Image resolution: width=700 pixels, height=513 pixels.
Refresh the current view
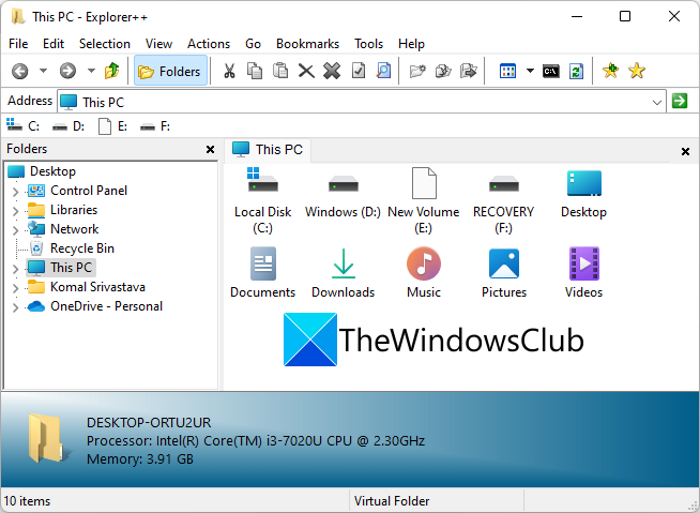pyautogui.click(x=576, y=71)
